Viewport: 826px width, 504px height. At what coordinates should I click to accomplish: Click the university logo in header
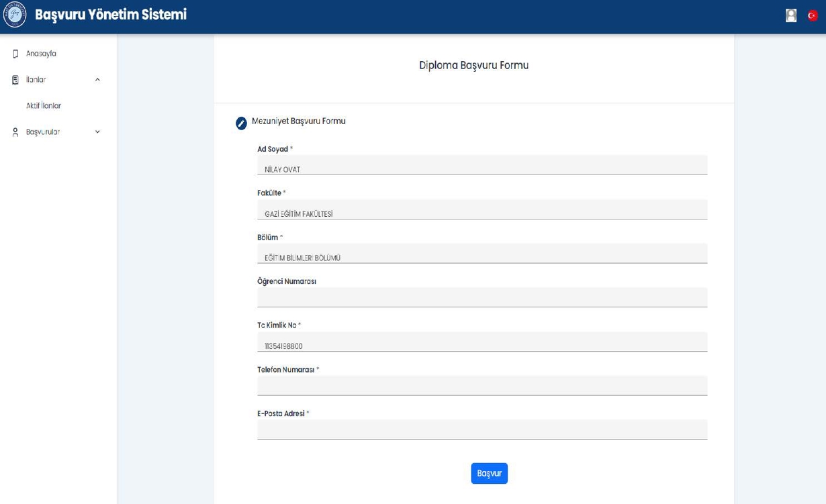[15, 15]
